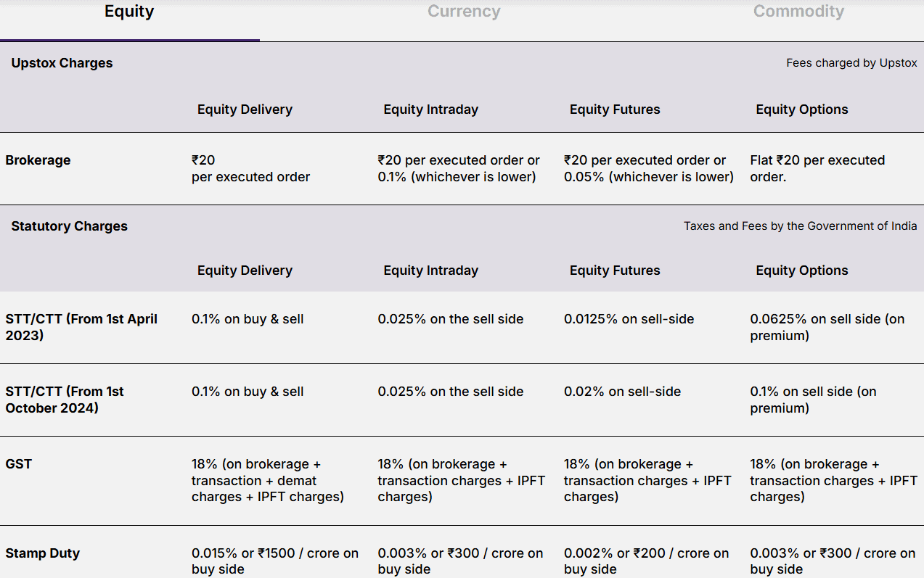Select the 0.1% on buy & sell cell
924x578 pixels.
coord(248,318)
